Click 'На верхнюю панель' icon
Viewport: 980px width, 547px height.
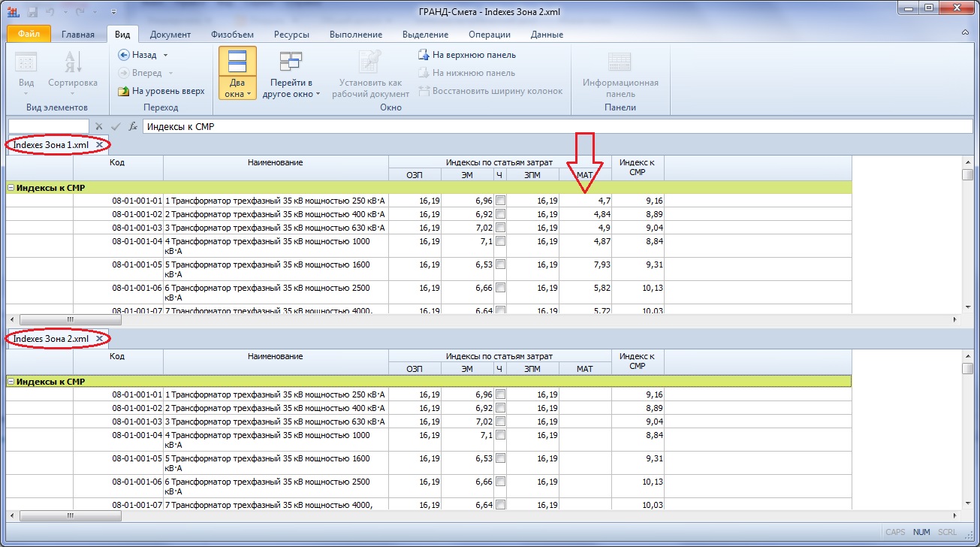(x=424, y=55)
